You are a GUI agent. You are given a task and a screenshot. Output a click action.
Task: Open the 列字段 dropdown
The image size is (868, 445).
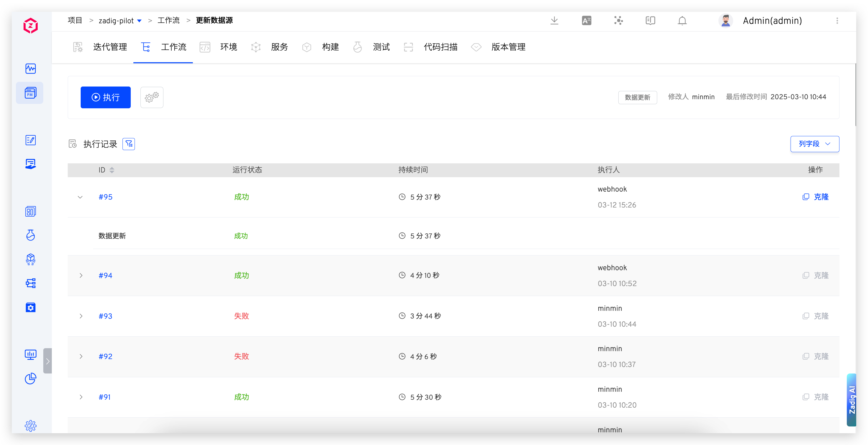814,144
